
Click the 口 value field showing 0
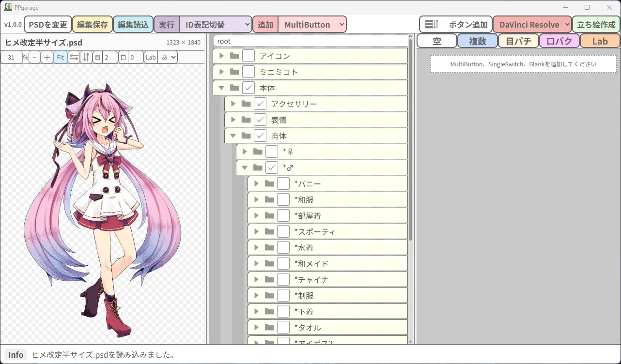136,57
